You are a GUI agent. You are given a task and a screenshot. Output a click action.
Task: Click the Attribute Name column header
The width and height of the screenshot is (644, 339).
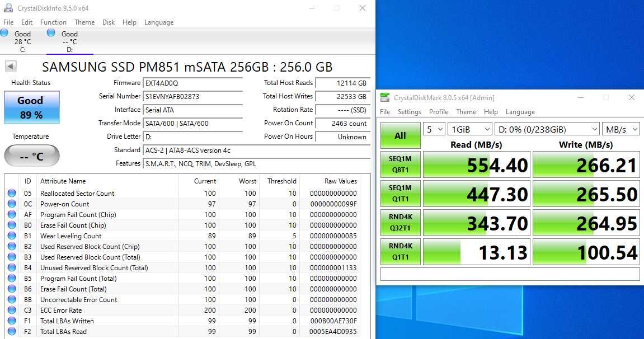tap(63, 181)
